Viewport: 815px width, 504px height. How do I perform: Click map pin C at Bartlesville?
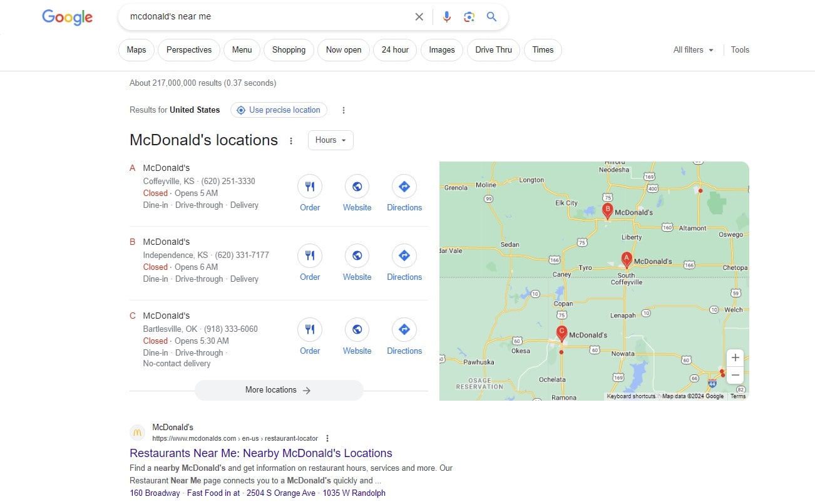click(x=561, y=333)
